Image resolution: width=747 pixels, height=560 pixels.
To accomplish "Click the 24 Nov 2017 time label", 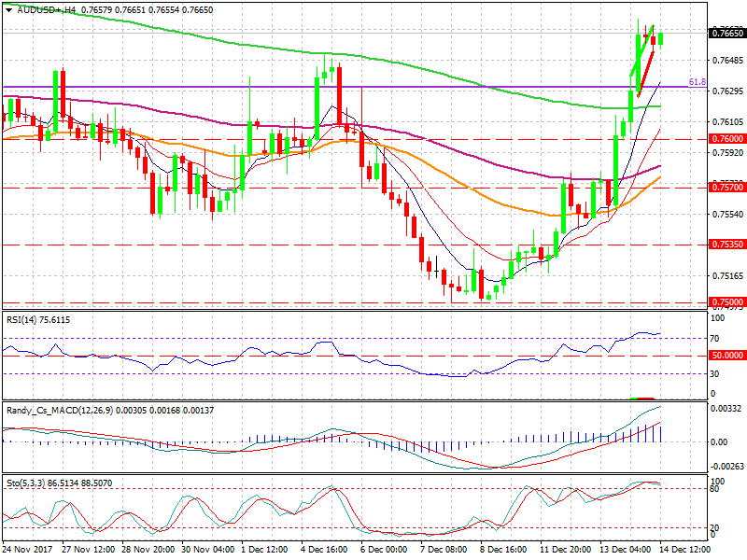I will pos(28,549).
